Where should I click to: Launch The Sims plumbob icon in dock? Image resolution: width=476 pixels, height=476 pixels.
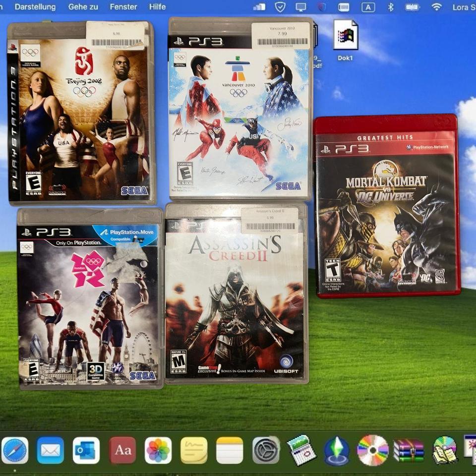click(337, 451)
